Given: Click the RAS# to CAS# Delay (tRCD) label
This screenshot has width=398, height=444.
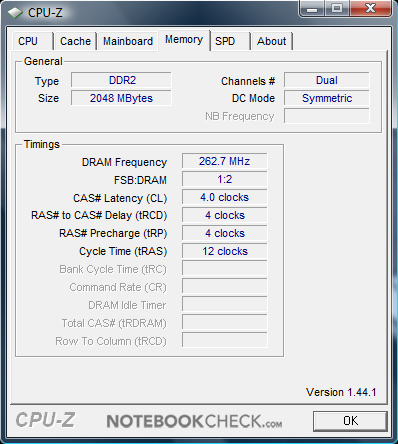Looking at the screenshot, I should pyautogui.click(x=99, y=216).
